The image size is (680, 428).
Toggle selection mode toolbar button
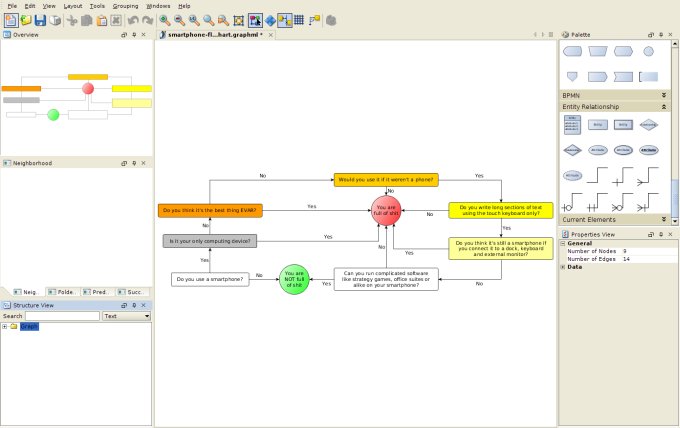tap(255, 20)
